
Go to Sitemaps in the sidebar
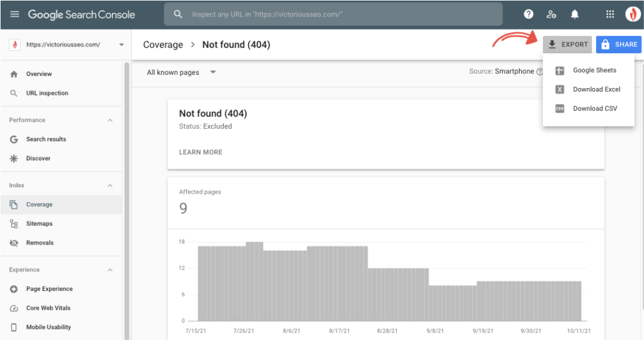click(x=39, y=224)
